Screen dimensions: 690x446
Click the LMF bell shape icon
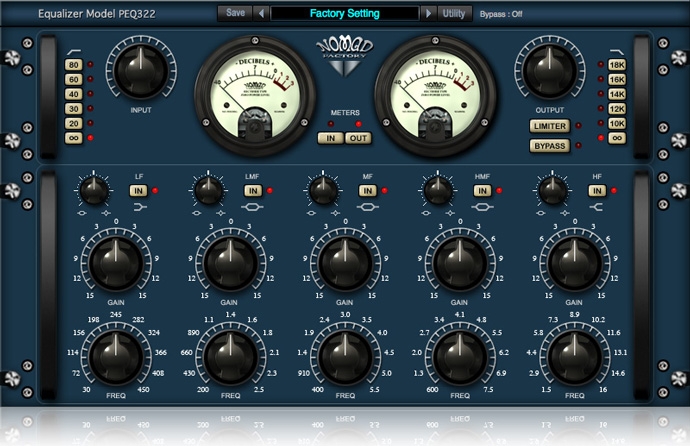point(253,206)
